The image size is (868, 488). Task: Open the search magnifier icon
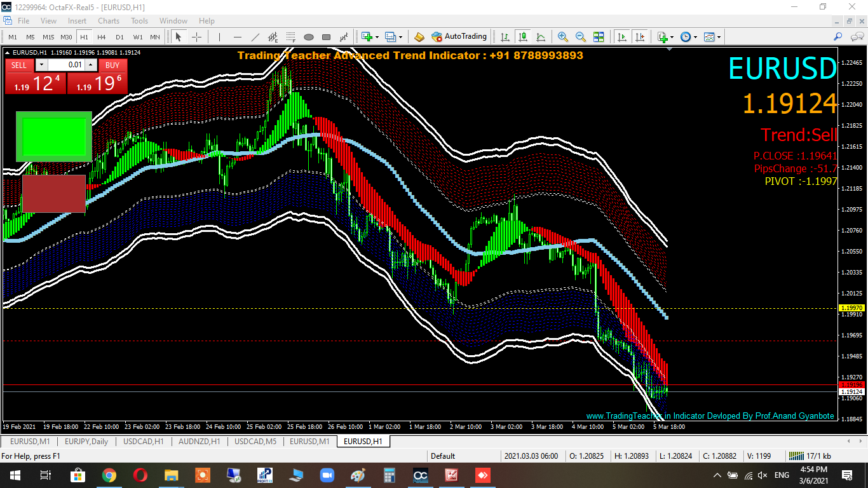[838, 37]
